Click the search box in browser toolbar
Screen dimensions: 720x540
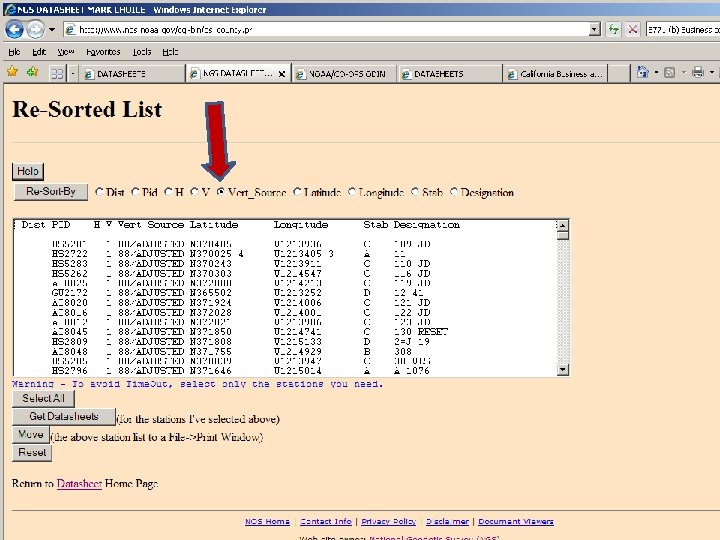point(683,30)
